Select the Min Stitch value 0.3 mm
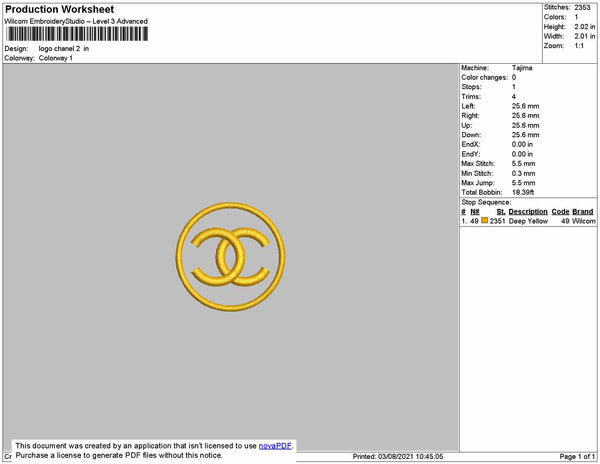Viewport: 600px width, 464px height. pyautogui.click(x=523, y=173)
